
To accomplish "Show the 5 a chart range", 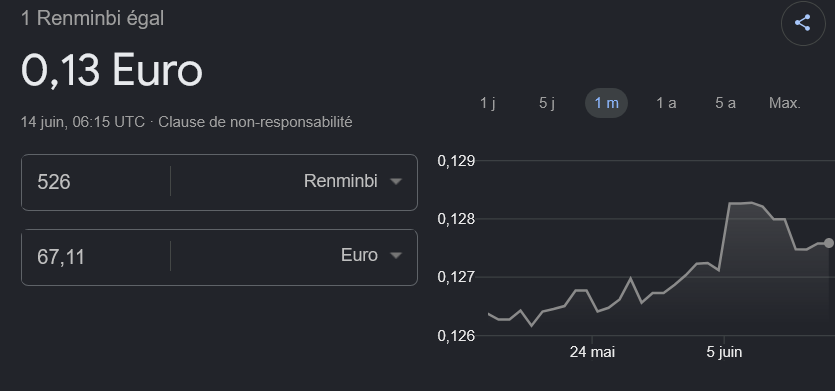I will 725,103.
